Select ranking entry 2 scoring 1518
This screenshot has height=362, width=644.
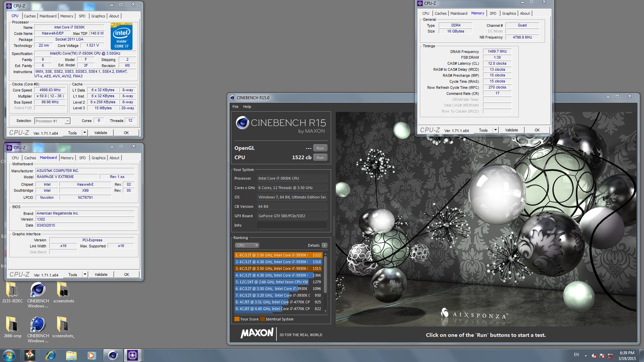tap(278, 262)
